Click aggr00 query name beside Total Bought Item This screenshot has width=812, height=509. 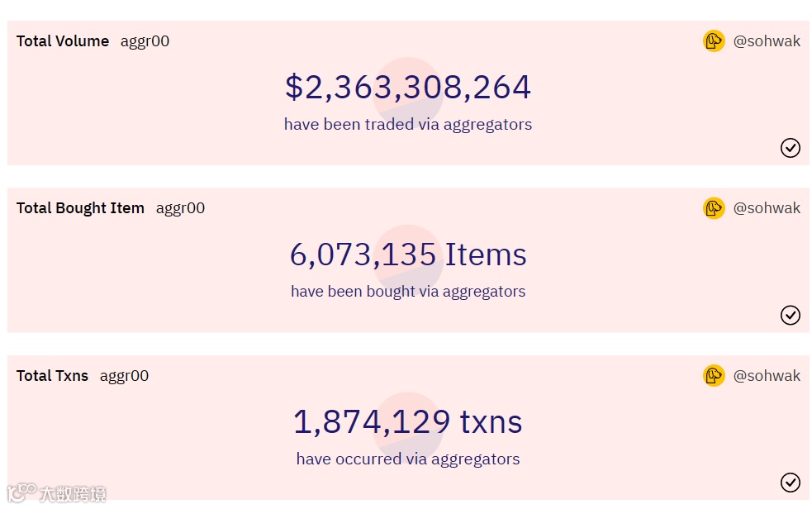click(180, 209)
